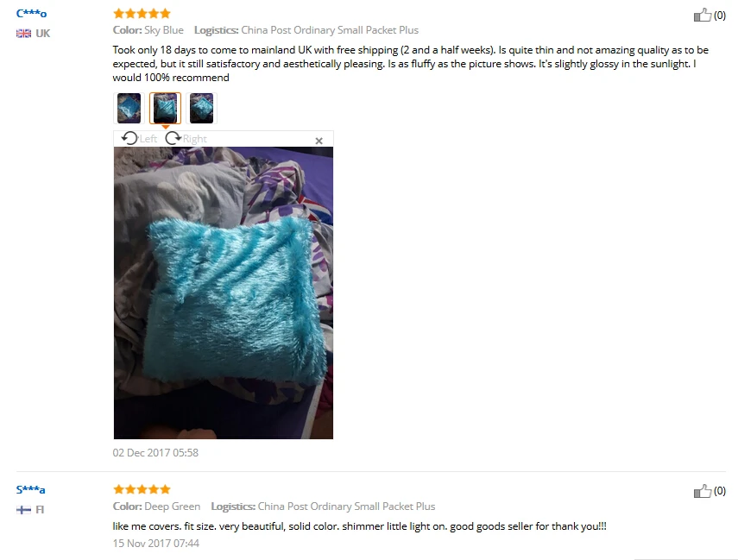Click the 'Left' rotate label
This screenshot has width=738, height=560.
pyautogui.click(x=148, y=139)
